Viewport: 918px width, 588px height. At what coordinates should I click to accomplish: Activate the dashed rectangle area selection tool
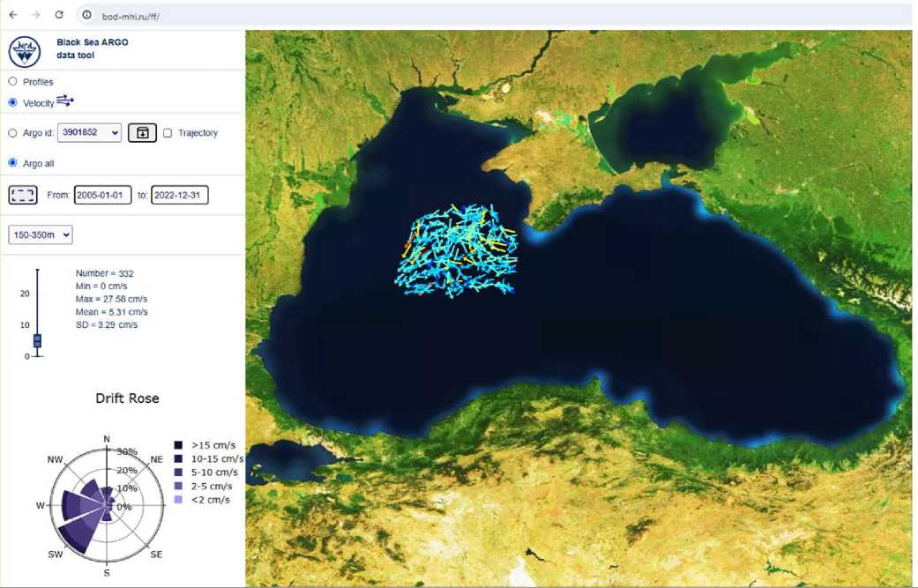23,195
